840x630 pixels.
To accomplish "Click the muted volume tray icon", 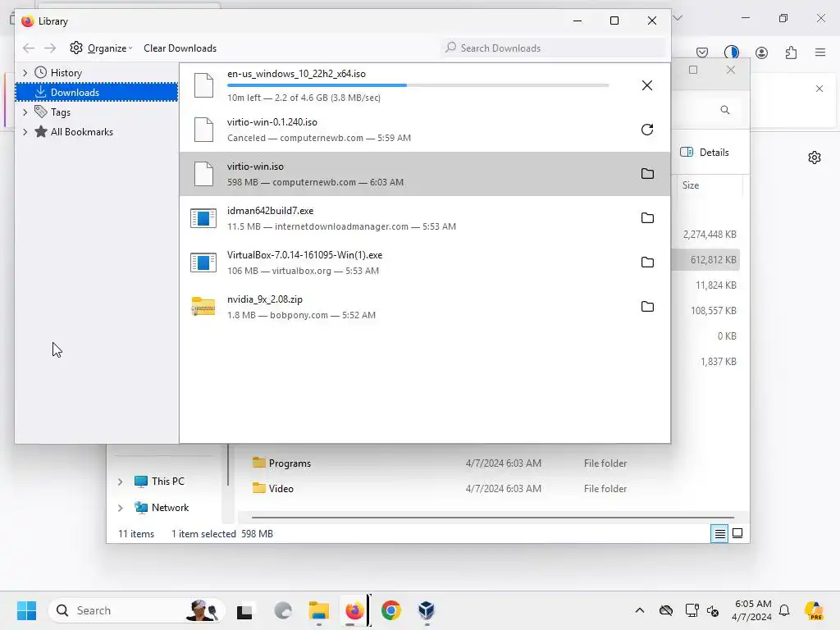I will 713,610.
